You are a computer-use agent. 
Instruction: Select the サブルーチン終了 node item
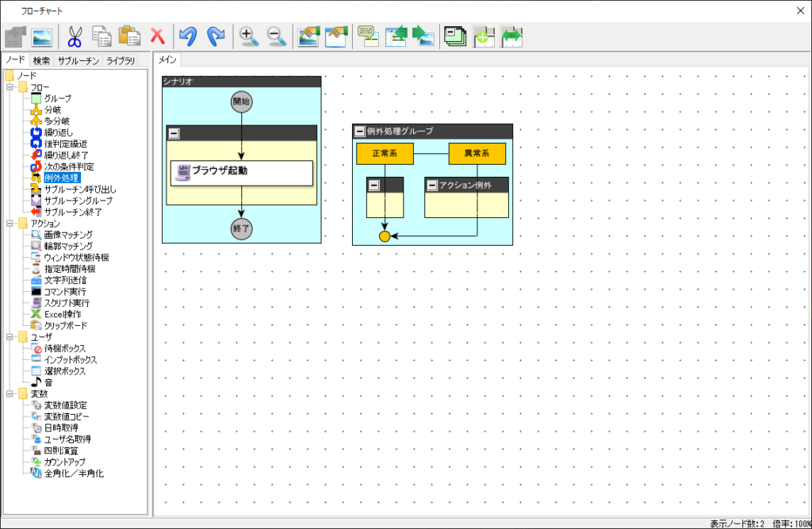(x=73, y=212)
